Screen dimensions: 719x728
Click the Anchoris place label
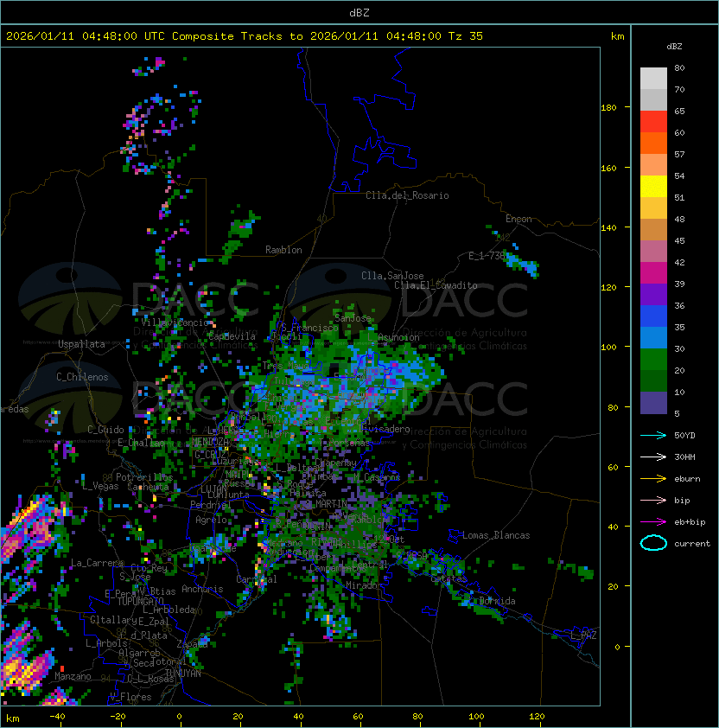point(202,589)
